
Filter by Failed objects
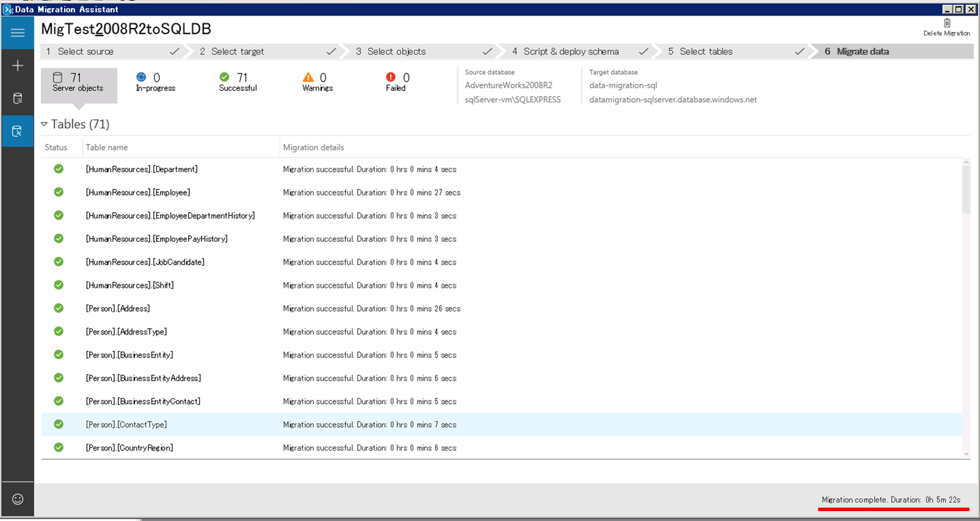(x=397, y=82)
